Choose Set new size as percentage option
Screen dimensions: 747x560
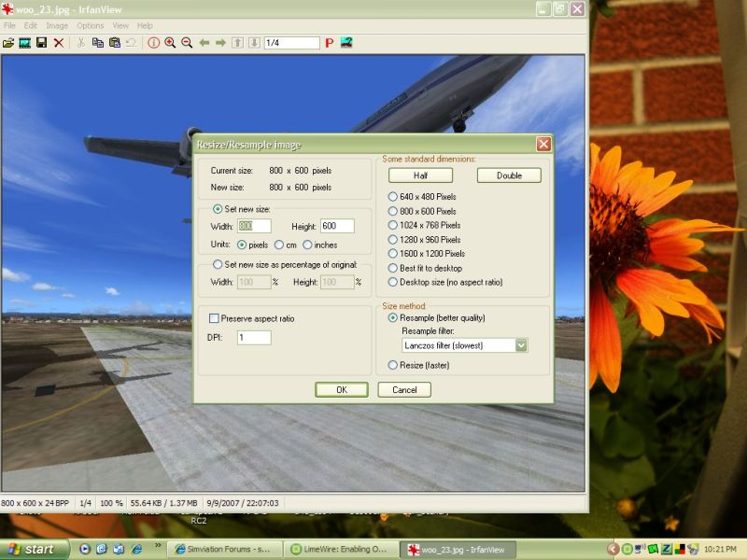[218, 264]
